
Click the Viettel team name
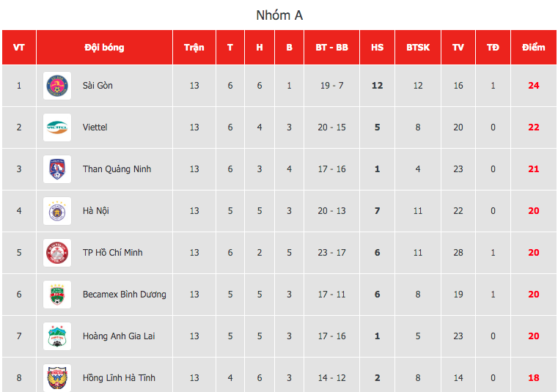[x=95, y=127]
